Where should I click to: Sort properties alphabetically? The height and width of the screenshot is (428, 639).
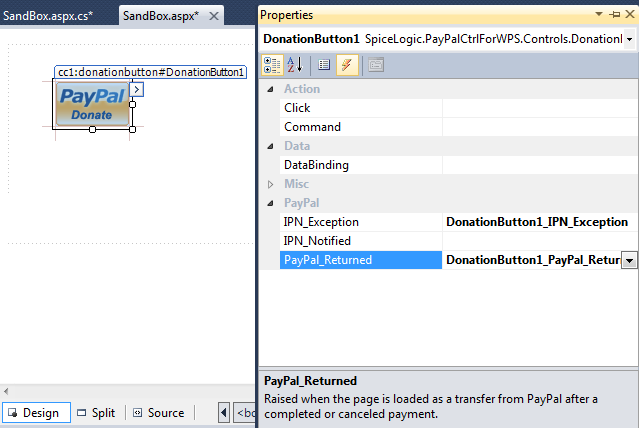296,65
